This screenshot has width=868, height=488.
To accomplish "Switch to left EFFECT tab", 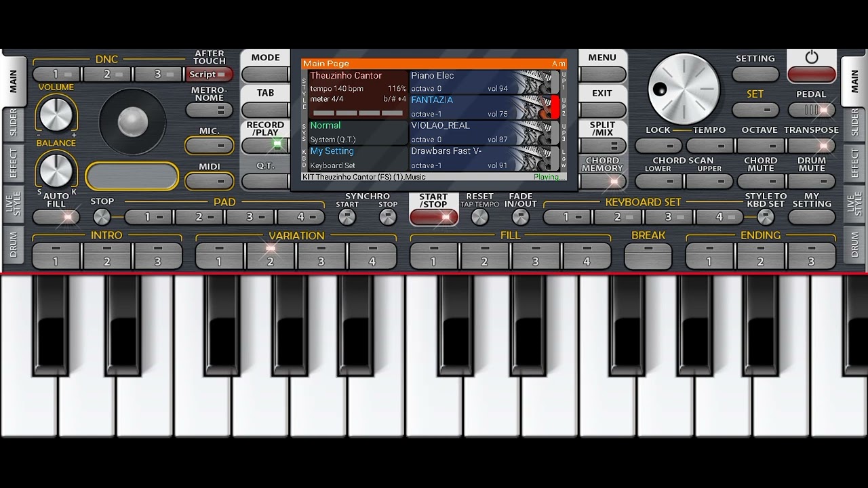I will pos(14,163).
